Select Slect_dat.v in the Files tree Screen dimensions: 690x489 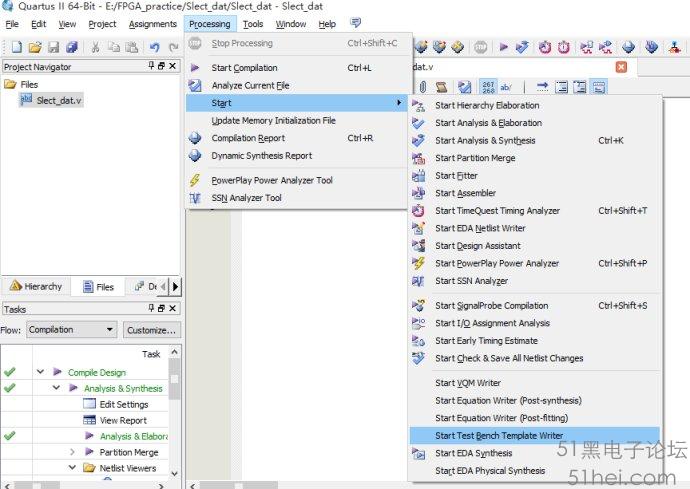51,100
